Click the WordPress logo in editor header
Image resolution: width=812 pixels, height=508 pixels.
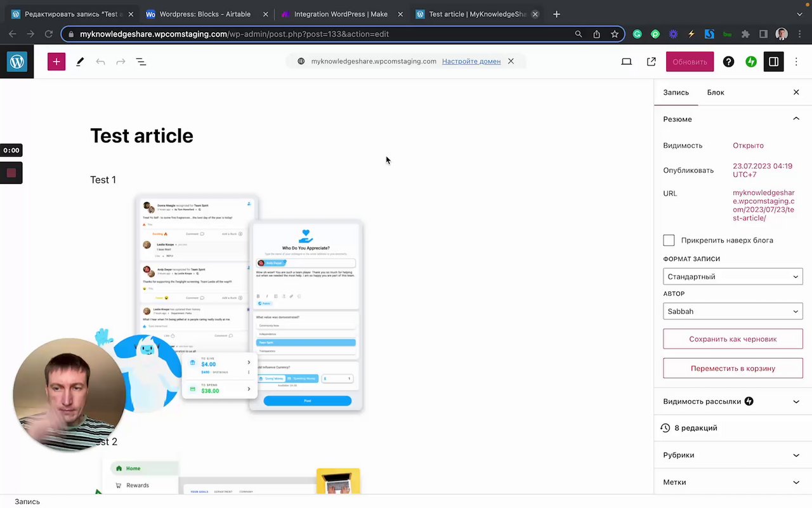17,62
